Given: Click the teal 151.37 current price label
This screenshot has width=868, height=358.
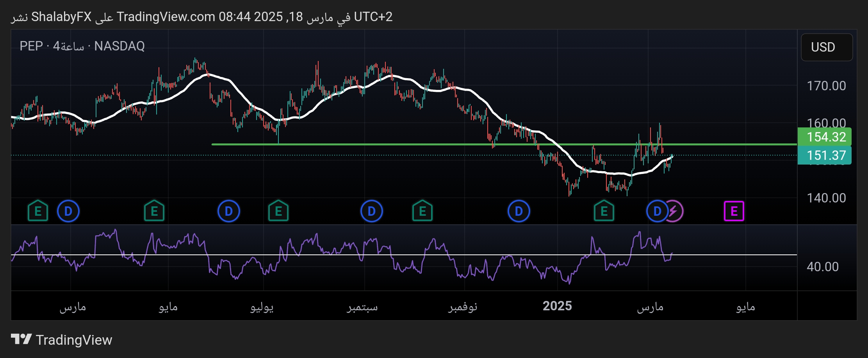Looking at the screenshot, I should point(824,156).
